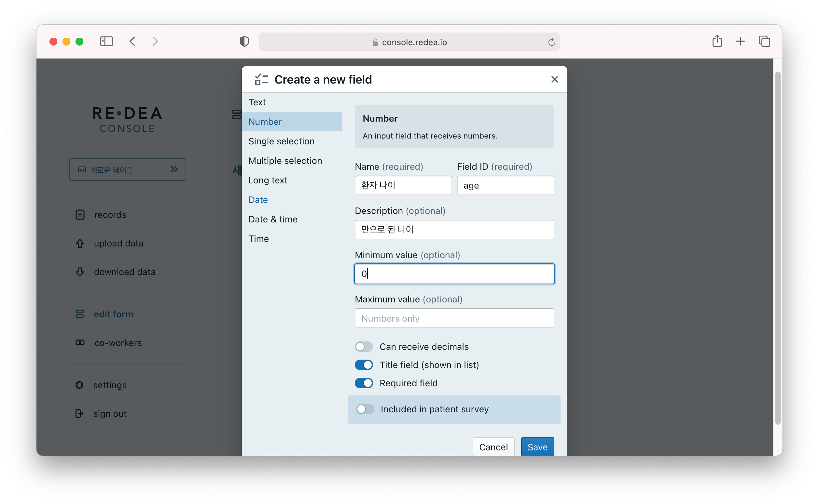
Task: Click the Maximum value input field
Action: 454,318
